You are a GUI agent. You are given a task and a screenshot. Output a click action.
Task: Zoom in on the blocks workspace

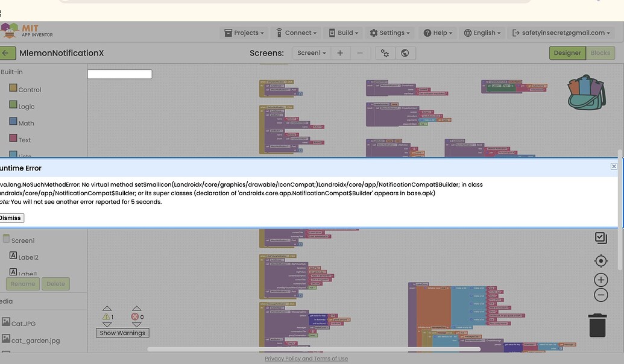click(x=600, y=280)
